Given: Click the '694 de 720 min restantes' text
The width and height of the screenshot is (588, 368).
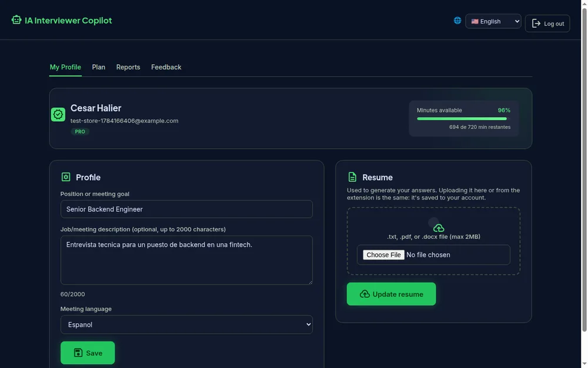Looking at the screenshot, I should pos(480,127).
